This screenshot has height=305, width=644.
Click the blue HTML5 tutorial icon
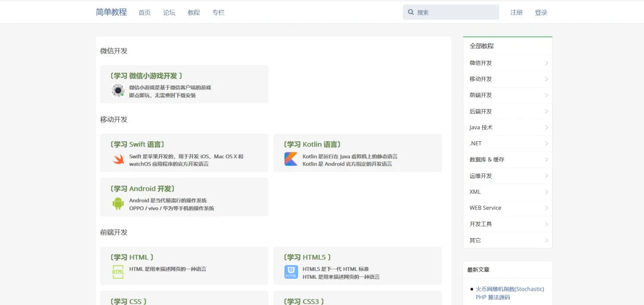(291, 272)
